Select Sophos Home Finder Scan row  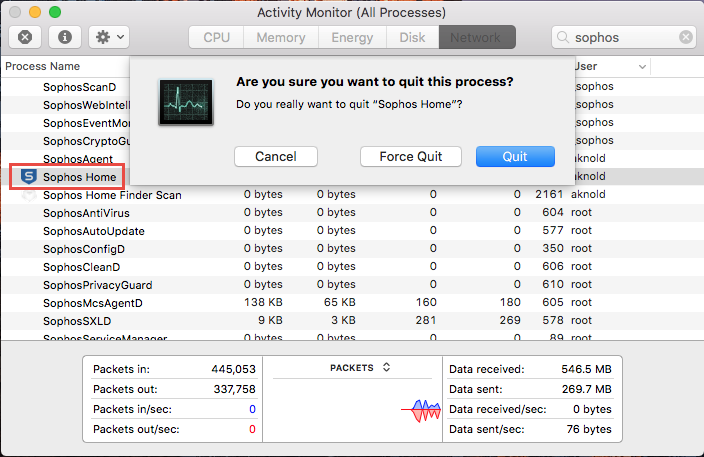[352, 195]
